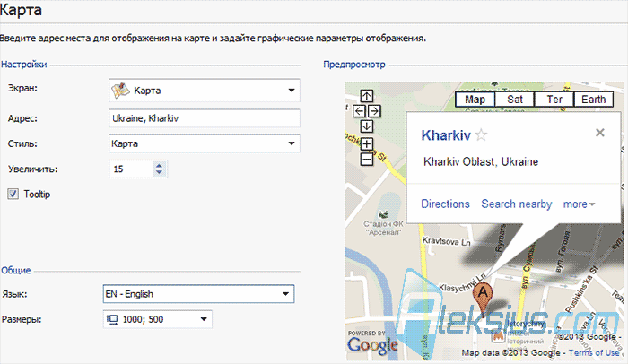Screen dimensions: 628x364
Task: Star the Kharkiv location
Action: (481, 135)
